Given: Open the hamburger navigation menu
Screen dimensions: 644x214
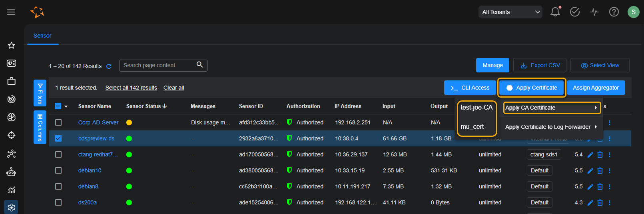Looking at the screenshot, I should click(11, 12).
